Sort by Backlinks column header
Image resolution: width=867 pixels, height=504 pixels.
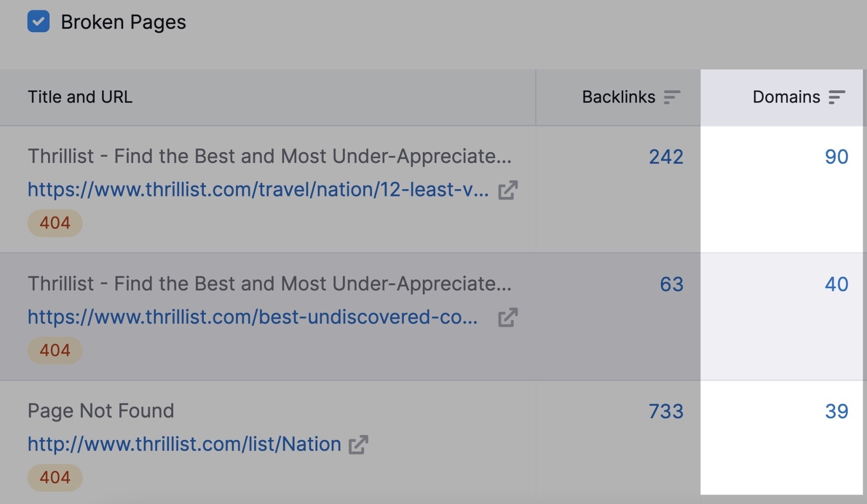[618, 97]
